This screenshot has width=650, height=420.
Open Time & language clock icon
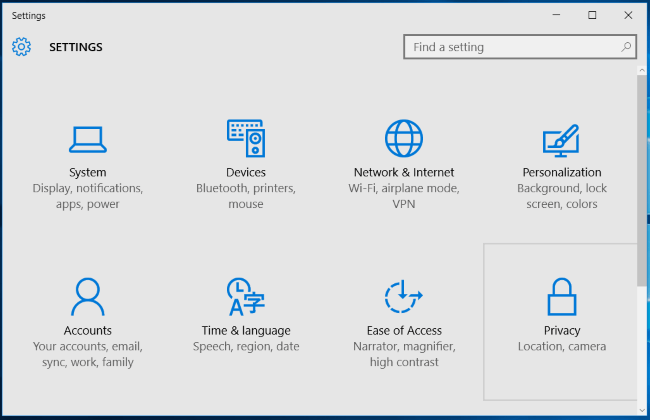[x=246, y=297]
